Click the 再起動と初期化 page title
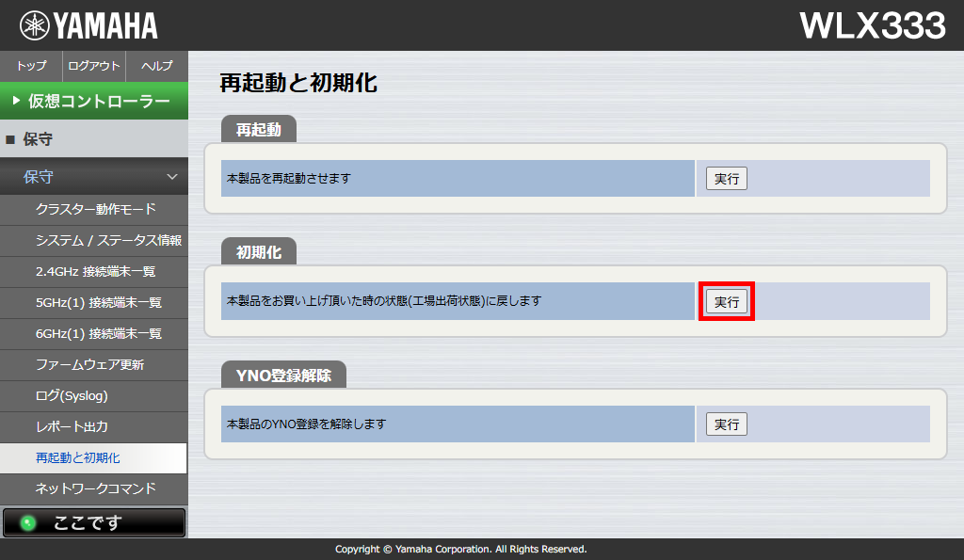The width and height of the screenshot is (964, 560). point(298,83)
